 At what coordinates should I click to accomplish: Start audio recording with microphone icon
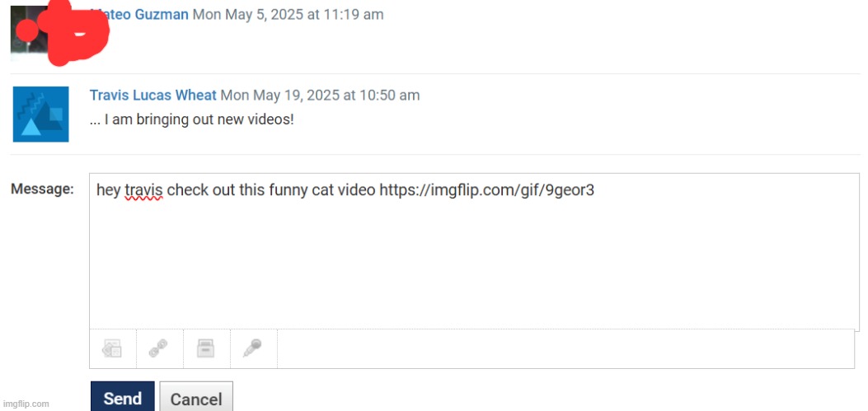tap(252, 348)
